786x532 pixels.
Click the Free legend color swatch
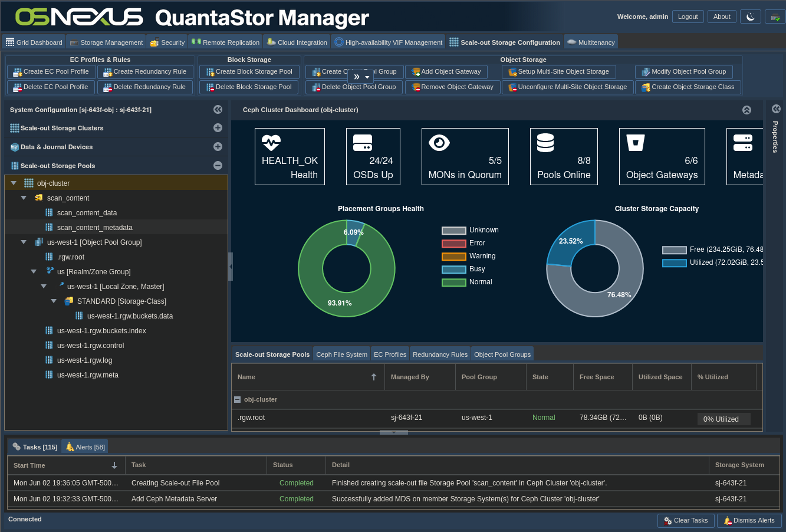tap(674, 249)
